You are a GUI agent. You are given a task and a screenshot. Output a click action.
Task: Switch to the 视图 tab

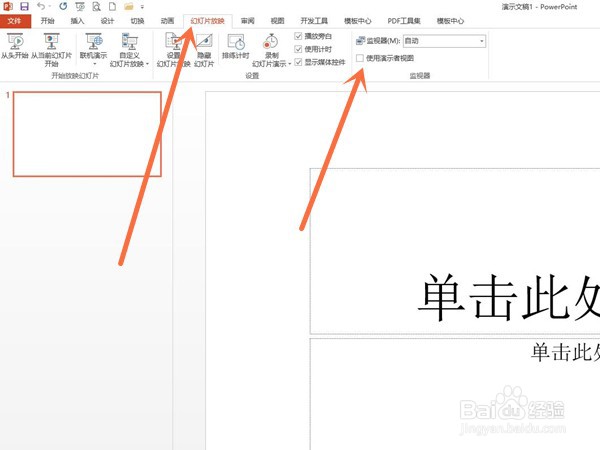pos(277,21)
